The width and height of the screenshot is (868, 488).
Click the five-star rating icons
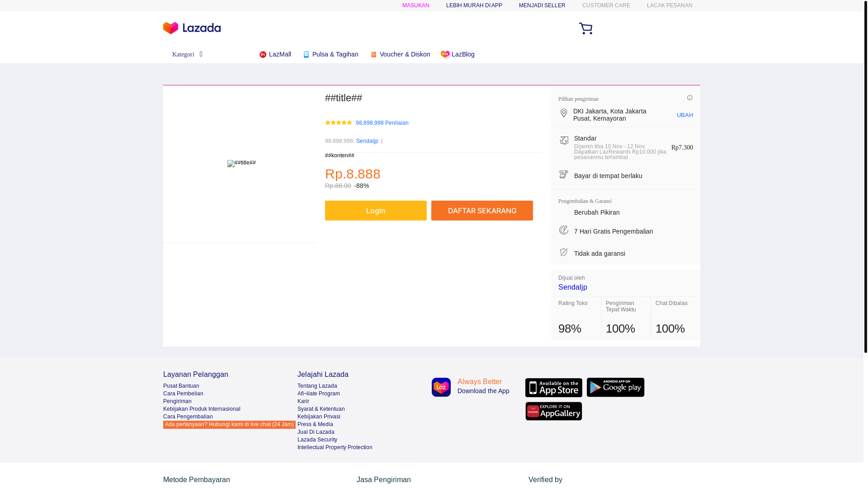click(339, 122)
